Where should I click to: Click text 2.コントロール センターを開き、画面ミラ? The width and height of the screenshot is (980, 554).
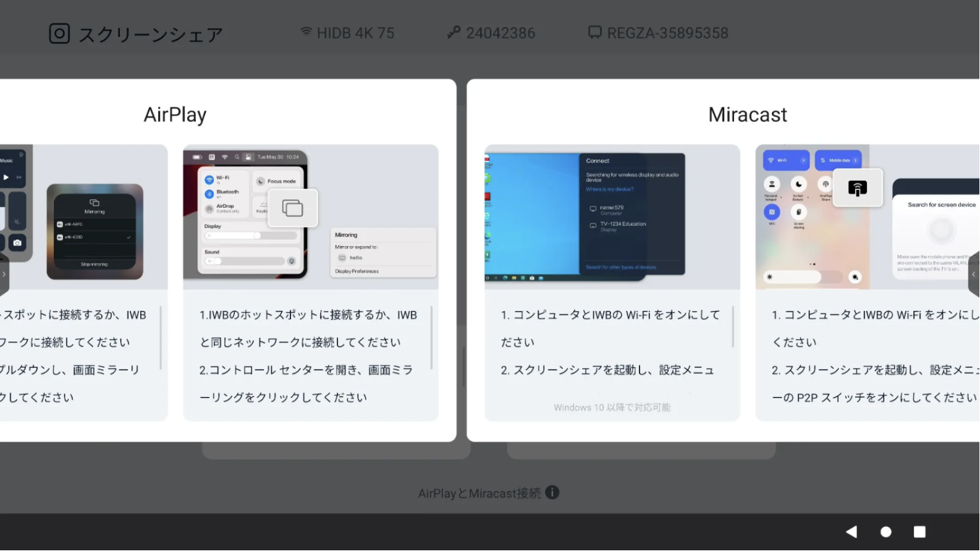click(306, 370)
